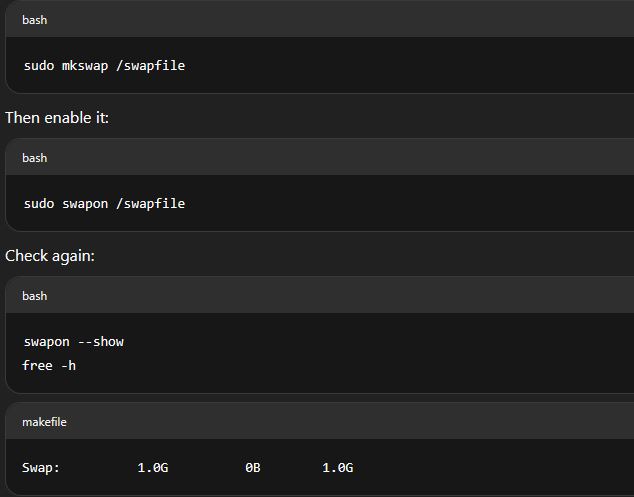Viewport: 634px width, 497px height.
Task: Click the word free in 'free -h'
Action: click(37, 365)
